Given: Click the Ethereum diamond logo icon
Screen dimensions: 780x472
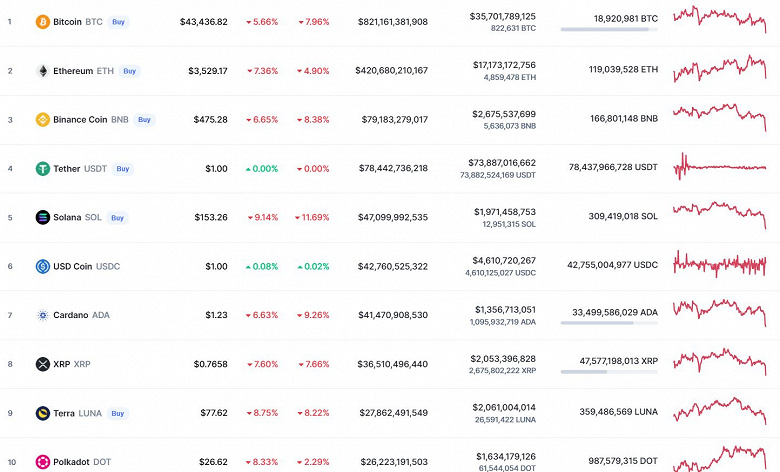Looking at the screenshot, I should coord(43,71).
